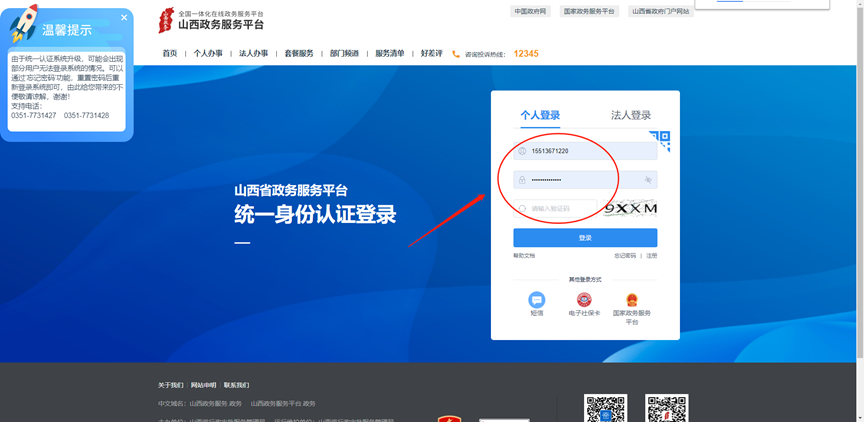
Task: Open the 关于我们 footer link
Action: click(171, 385)
